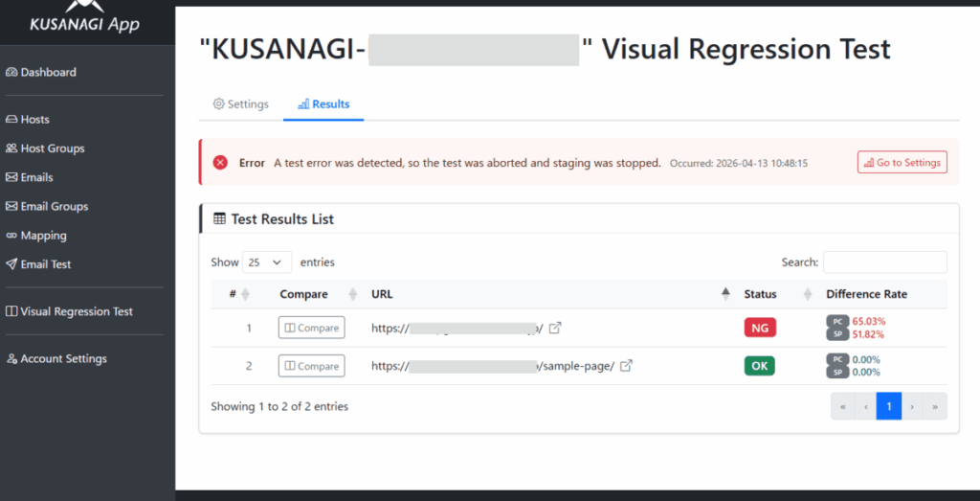Select the Results tab
Screen dimensions: 980x501
(323, 104)
